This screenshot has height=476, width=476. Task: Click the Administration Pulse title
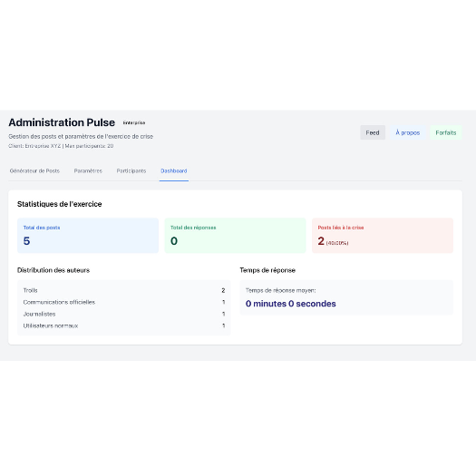62,122
